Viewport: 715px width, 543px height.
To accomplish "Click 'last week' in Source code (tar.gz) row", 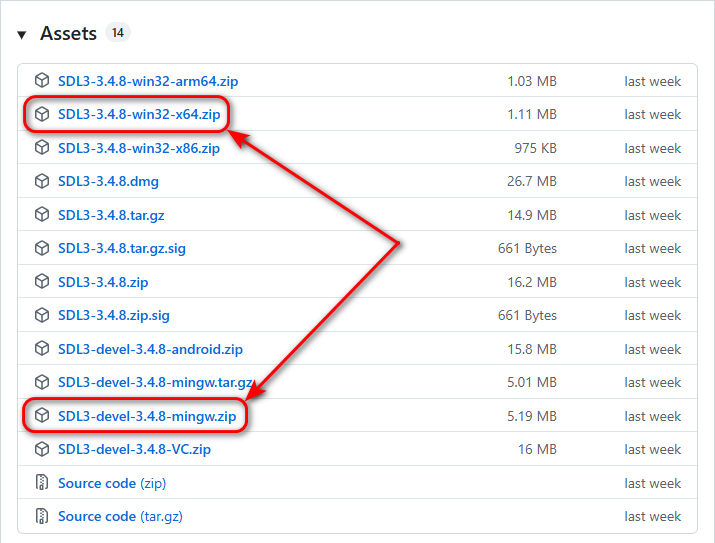I will point(653,517).
